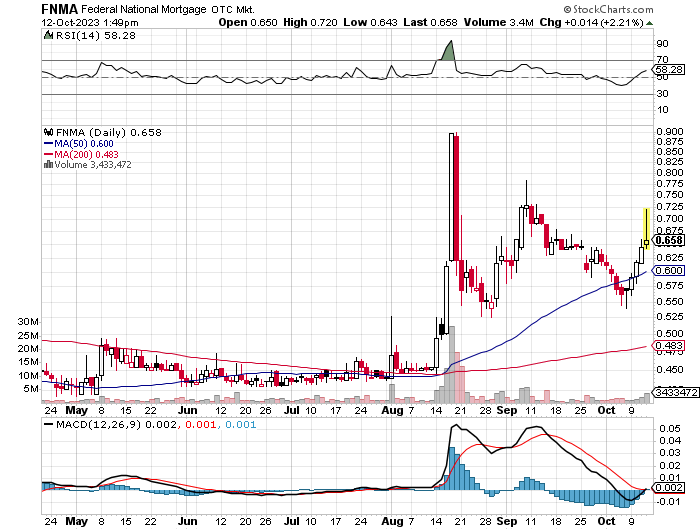Click the Volume 3,433,472 legend entry
This screenshot has width=700, height=530.
pyautogui.click(x=93, y=165)
